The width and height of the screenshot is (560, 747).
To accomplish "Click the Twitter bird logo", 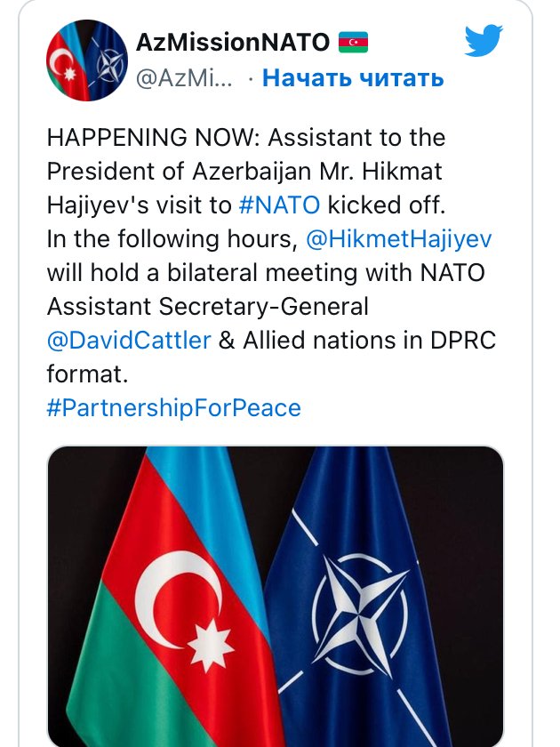I will coord(484,40).
